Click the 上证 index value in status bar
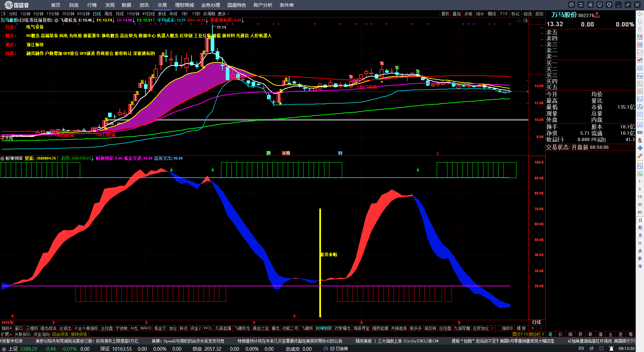Image resolution: width=644 pixels, height=352 pixels. pyautogui.click(x=29, y=349)
